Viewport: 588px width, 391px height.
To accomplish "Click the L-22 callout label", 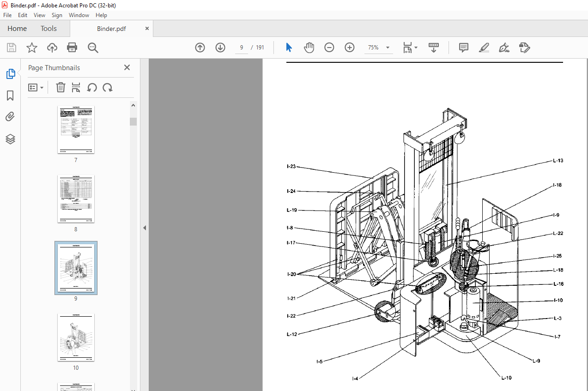I will (x=558, y=233).
